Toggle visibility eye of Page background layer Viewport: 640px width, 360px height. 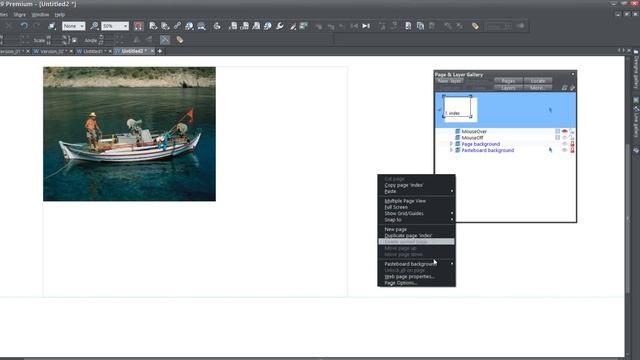click(564, 144)
